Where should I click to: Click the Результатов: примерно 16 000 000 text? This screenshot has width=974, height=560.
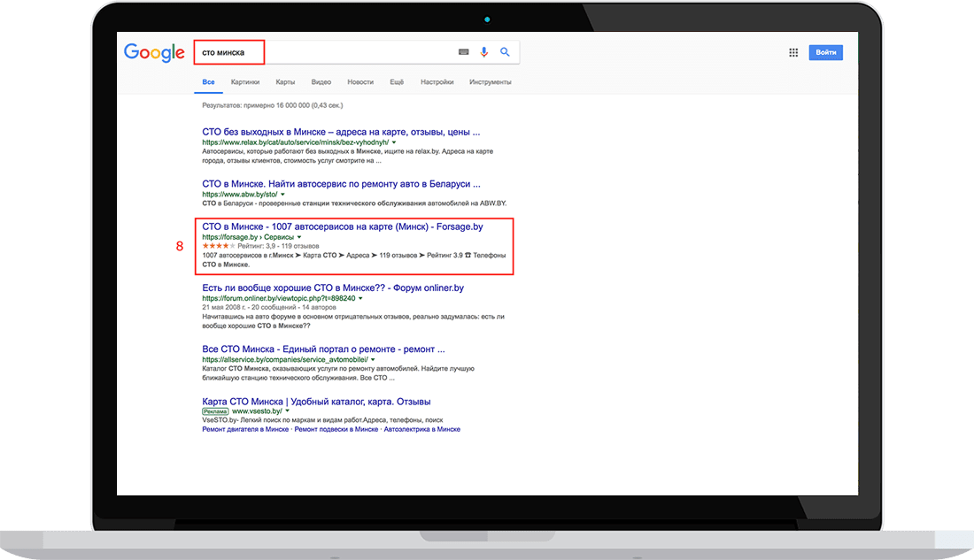click(272, 105)
